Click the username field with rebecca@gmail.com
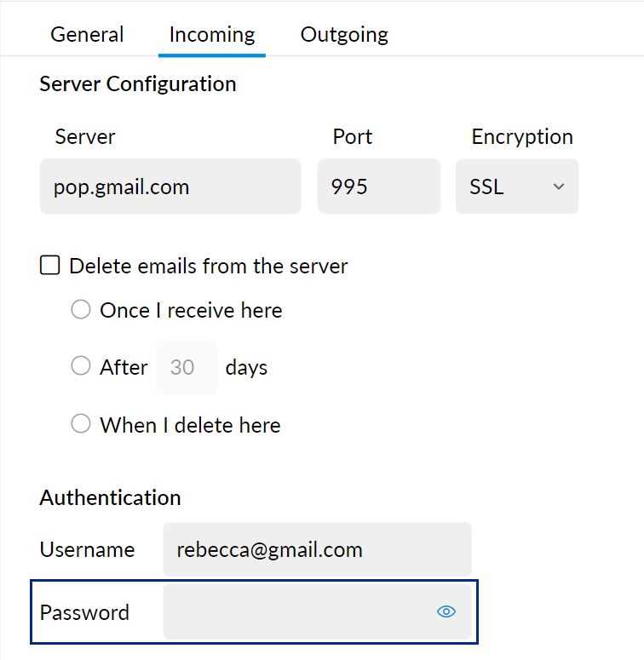The height and width of the screenshot is (660, 644). tap(317, 550)
